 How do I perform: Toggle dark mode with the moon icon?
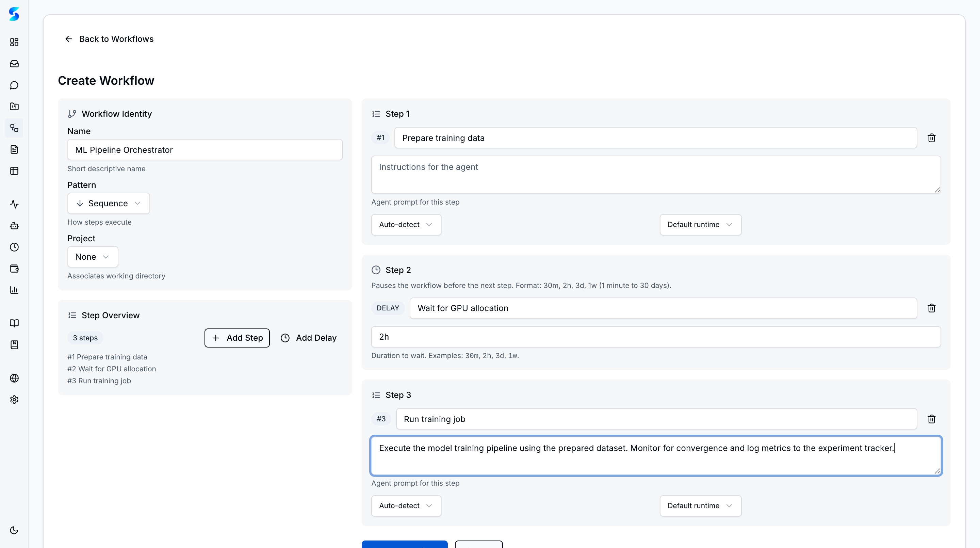coord(14,530)
